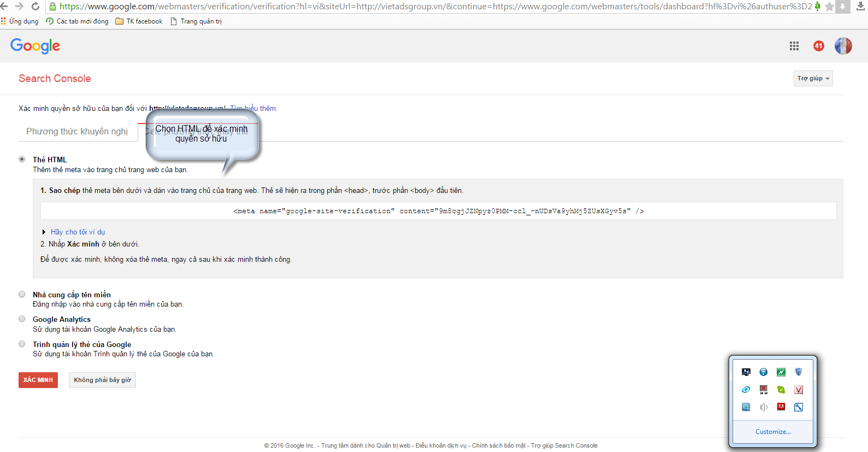Click '© 2016 Google Inc.' footer text
868x452 pixels.
pos(290,445)
